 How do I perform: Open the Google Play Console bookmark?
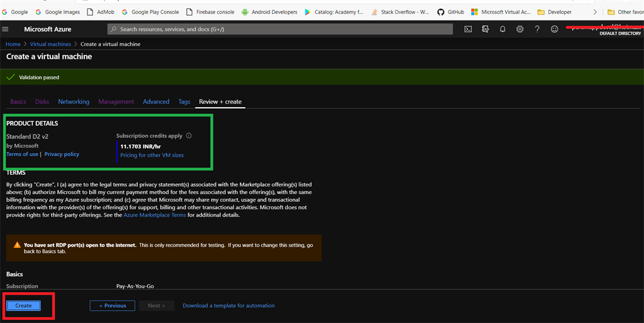(150, 12)
